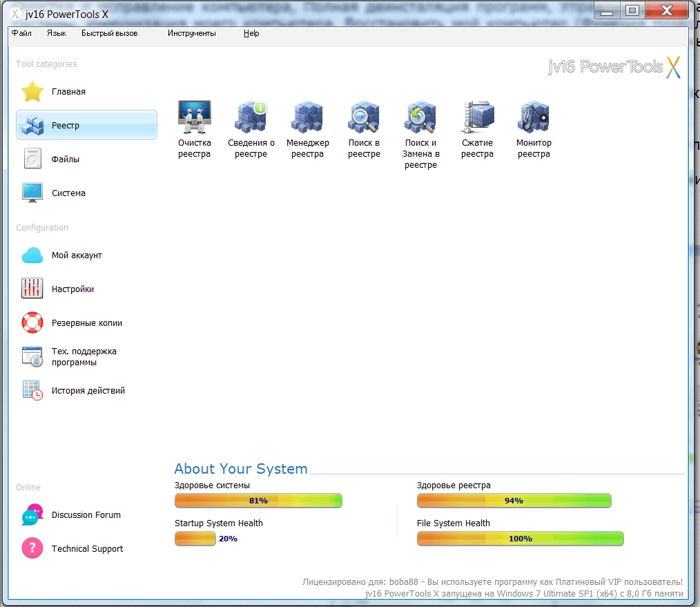Click the Система monitor icon

(x=32, y=193)
